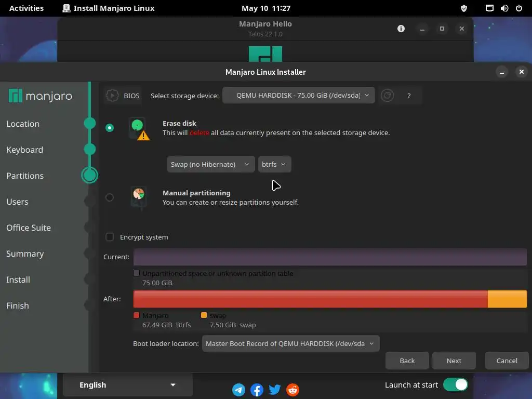Viewport: 532px width, 399px height.
Task: Click the red Manjaro legend swatch
Action: [137, 315]
